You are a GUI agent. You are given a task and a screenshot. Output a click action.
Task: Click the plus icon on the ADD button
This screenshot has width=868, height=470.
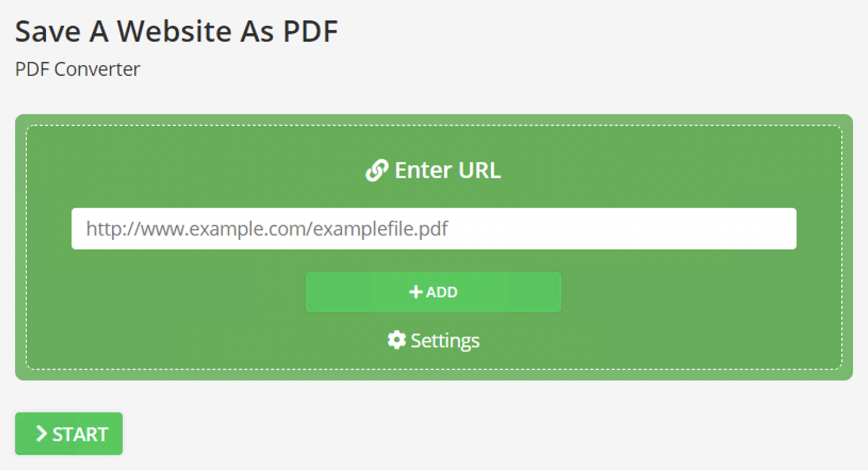click(x=415, y=292)
